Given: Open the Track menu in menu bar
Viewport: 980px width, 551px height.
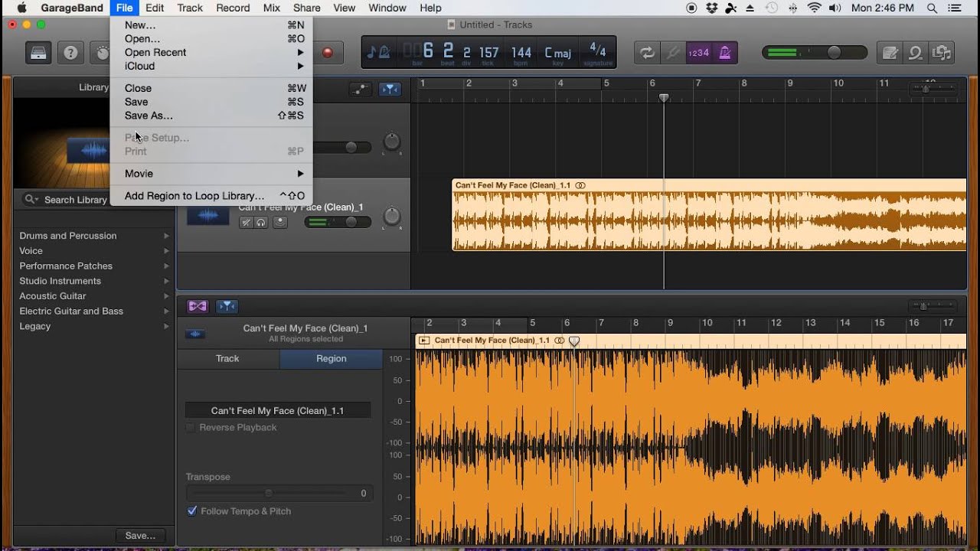Looking at the screenshot, I should [x=190, y=8].
